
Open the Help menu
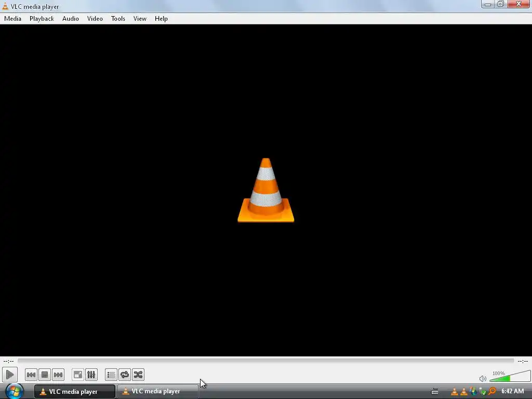tap(161, 19)
